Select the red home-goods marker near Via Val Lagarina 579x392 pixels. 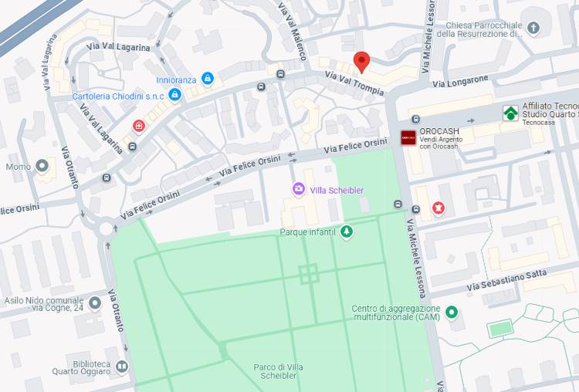click(x=139, y=127)
